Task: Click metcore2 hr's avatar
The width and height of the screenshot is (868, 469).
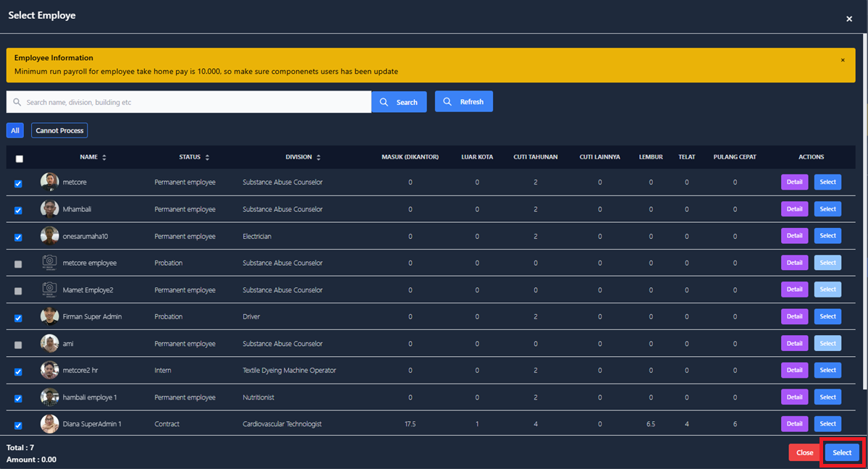Action: click(x=49, y=370)
